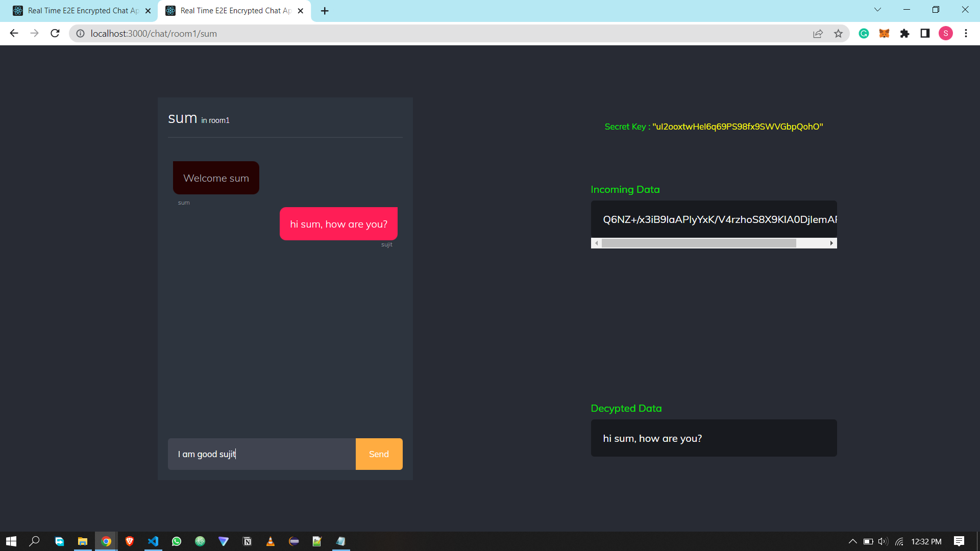
Task: Open the Windows Start menu
Action: point(11,541)
